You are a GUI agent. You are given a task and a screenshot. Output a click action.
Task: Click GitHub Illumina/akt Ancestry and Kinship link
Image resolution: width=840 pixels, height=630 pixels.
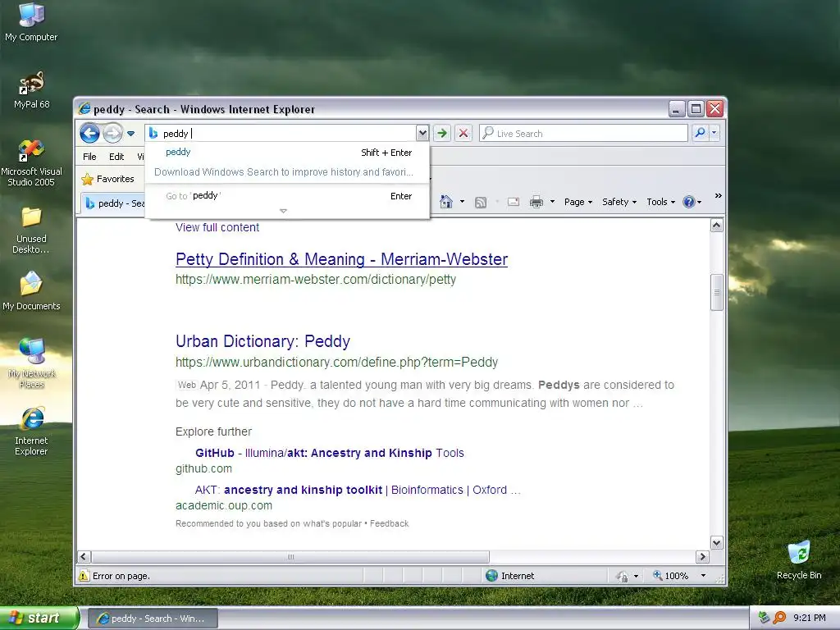(x=330, y=453)
